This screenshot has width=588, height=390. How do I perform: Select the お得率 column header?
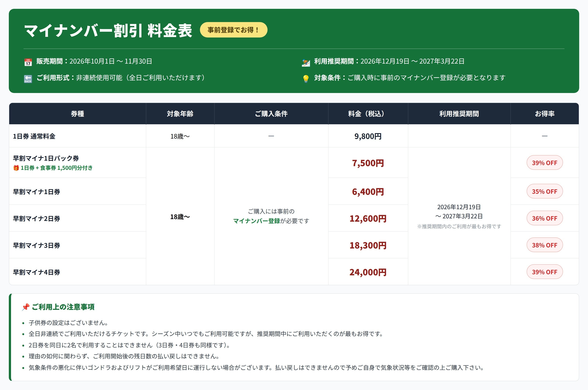pyautogui.click(x=545, y=114)
